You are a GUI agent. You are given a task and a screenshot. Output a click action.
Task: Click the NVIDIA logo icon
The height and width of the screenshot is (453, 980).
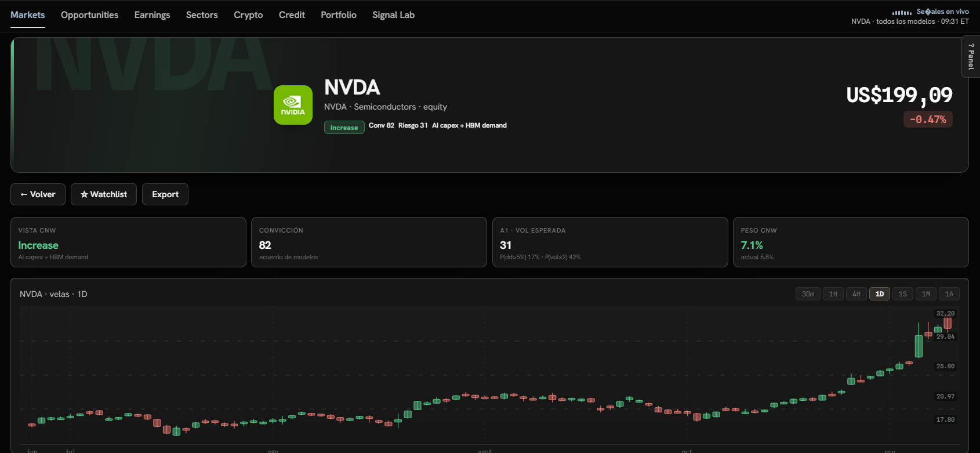click(293, 105)
